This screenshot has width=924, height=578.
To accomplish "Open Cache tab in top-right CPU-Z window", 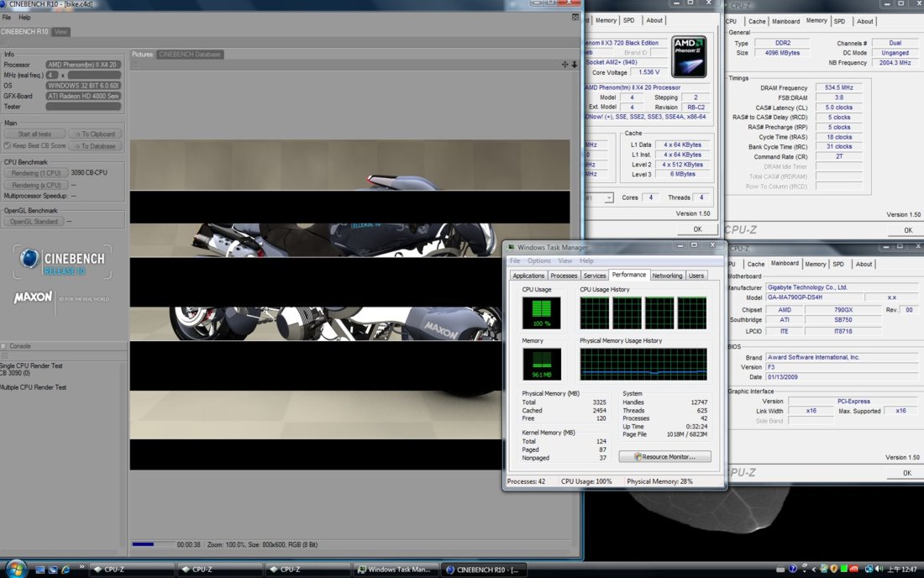I will pos(757,21).
